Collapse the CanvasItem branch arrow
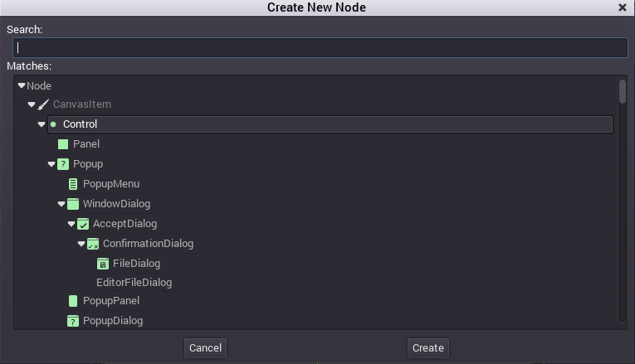This screenshot has height=364, width=635. 32,104
